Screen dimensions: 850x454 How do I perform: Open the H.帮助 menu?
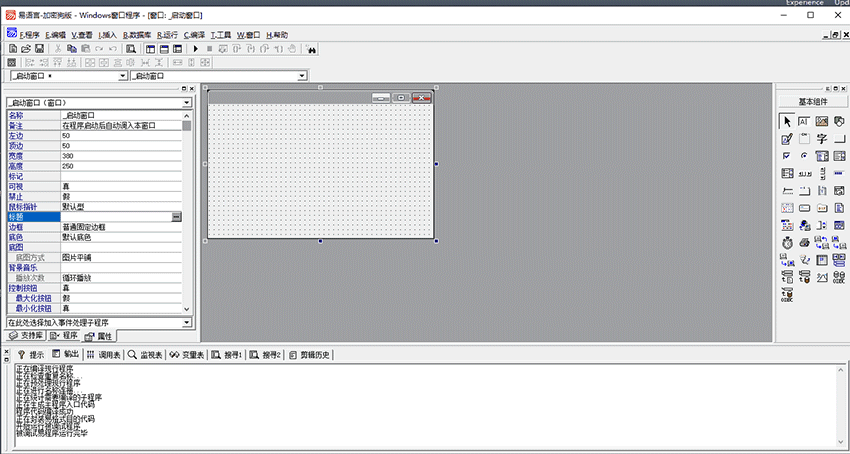(277, 35)
